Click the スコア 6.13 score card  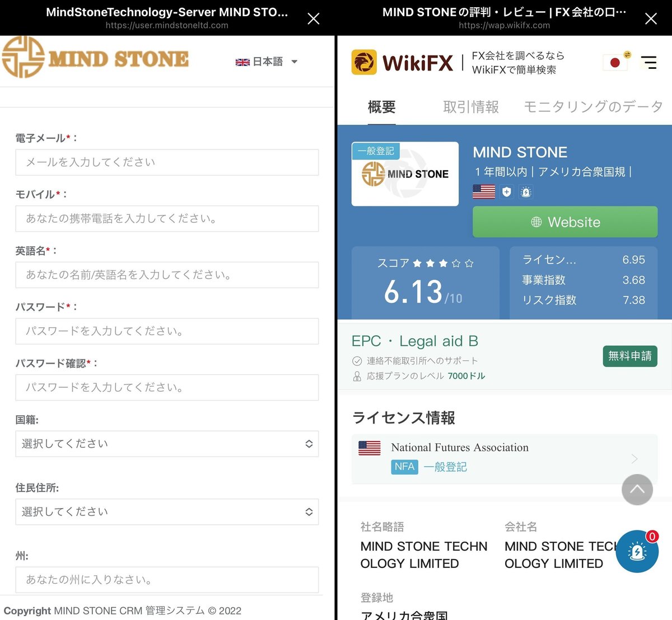(x=426, y=283)
